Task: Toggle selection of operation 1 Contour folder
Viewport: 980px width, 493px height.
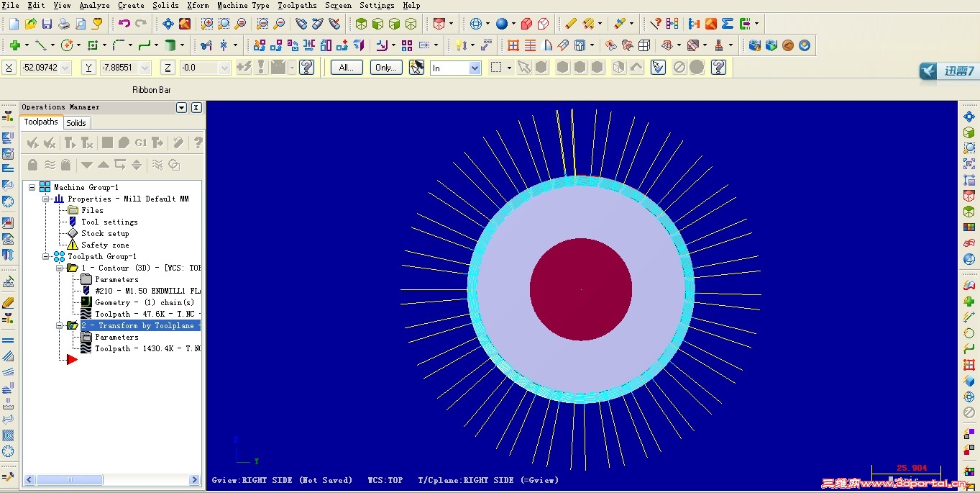Action: click(72, 268)
